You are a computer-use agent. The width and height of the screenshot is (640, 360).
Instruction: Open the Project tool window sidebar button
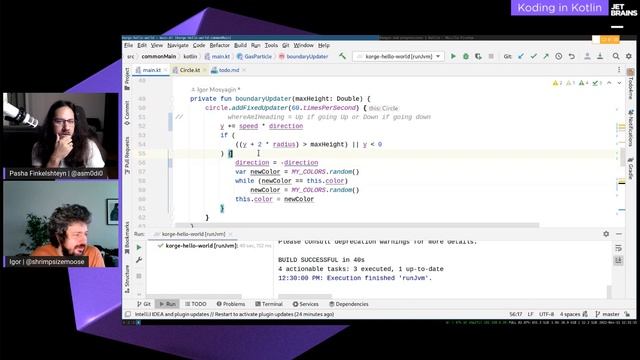click(x=127, y=79)
